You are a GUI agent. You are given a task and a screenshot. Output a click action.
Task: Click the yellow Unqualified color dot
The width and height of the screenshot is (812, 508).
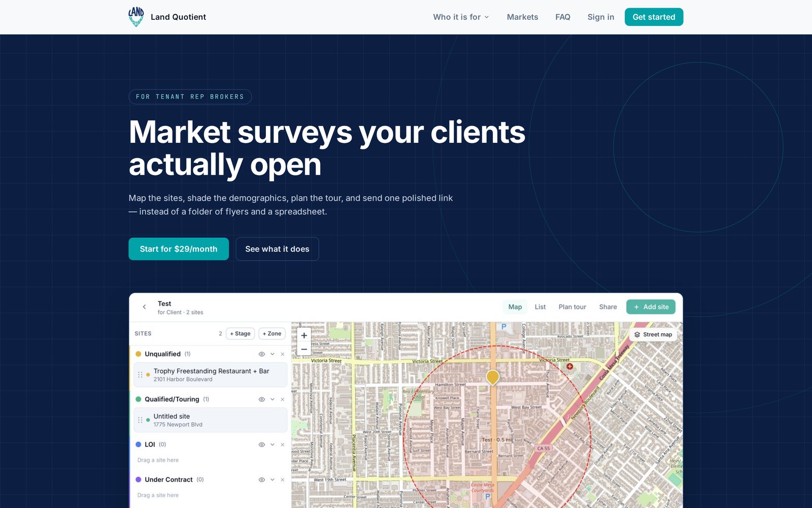pyautogui.click(x=138, y=354)
